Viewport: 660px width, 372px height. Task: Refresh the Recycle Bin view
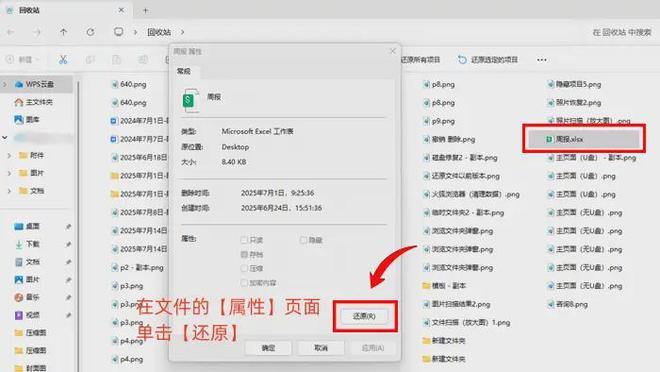[90, 32]
